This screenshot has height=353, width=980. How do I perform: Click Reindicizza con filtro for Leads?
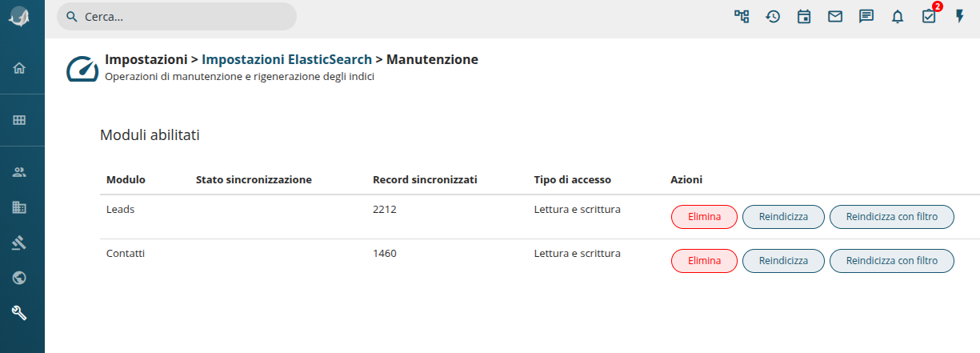pos(891,217)
